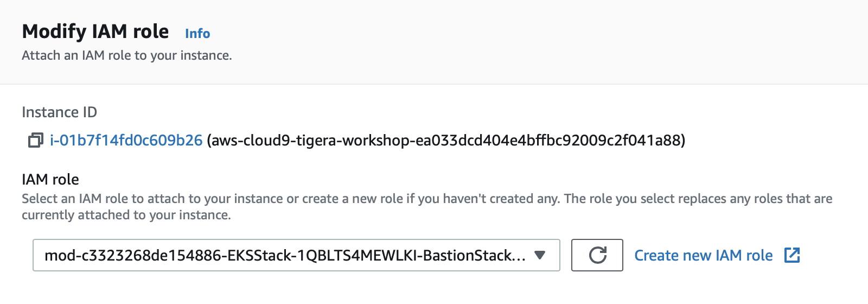Click the 'IAM' word in Create new IAM role
868x304 pixels.
(729, 255)
